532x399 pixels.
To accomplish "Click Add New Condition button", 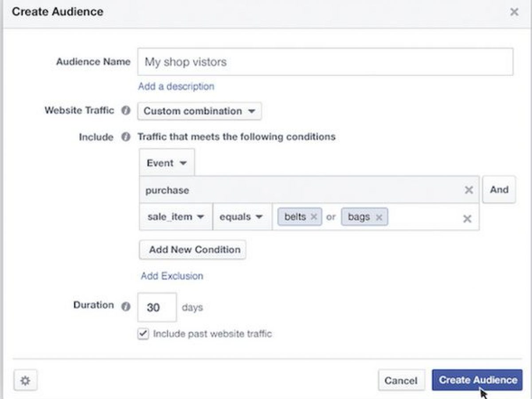I will point(193,250).
